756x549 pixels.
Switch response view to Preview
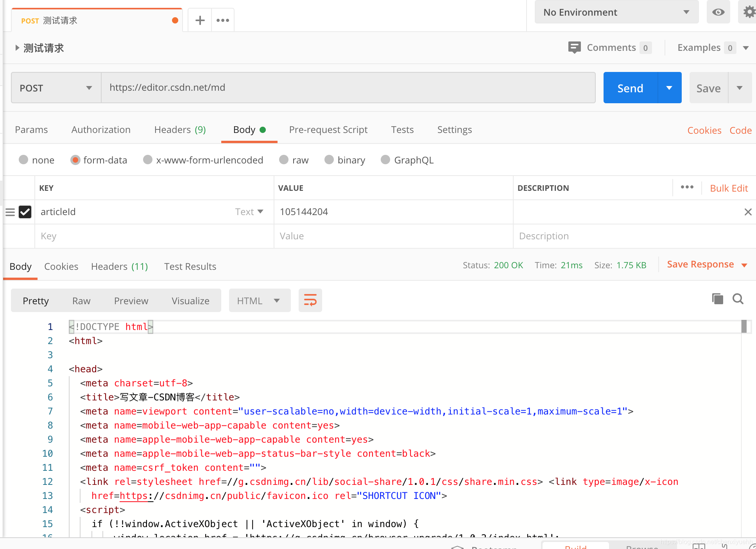[x=131, y=301]
